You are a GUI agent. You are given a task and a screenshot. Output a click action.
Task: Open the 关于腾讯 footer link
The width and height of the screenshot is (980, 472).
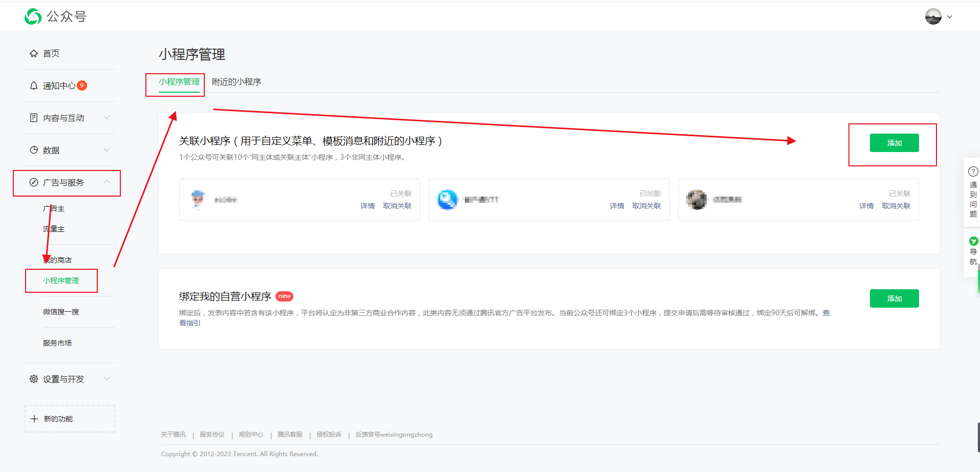point(173,435)
